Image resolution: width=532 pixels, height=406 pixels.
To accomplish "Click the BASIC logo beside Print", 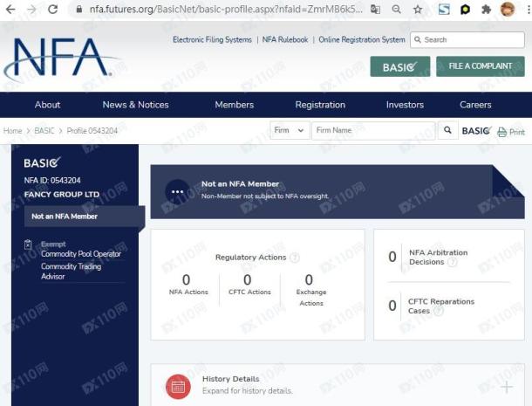I will pos(476,130).
